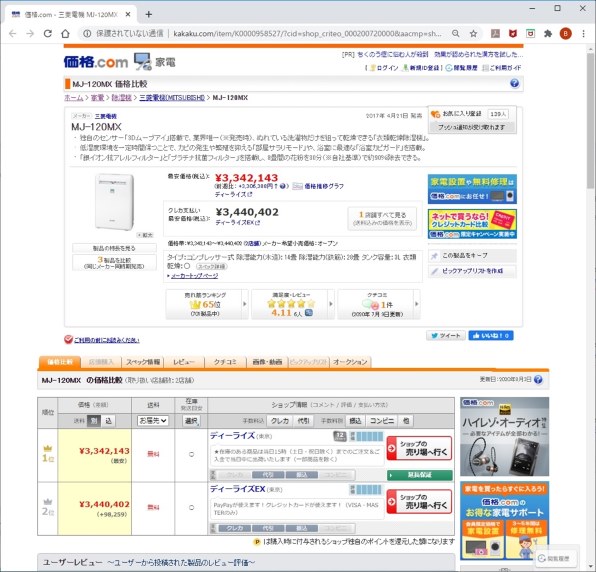Select the 画像・動画 tab
This screenshot has height=572, width=596.
point(267,362)
